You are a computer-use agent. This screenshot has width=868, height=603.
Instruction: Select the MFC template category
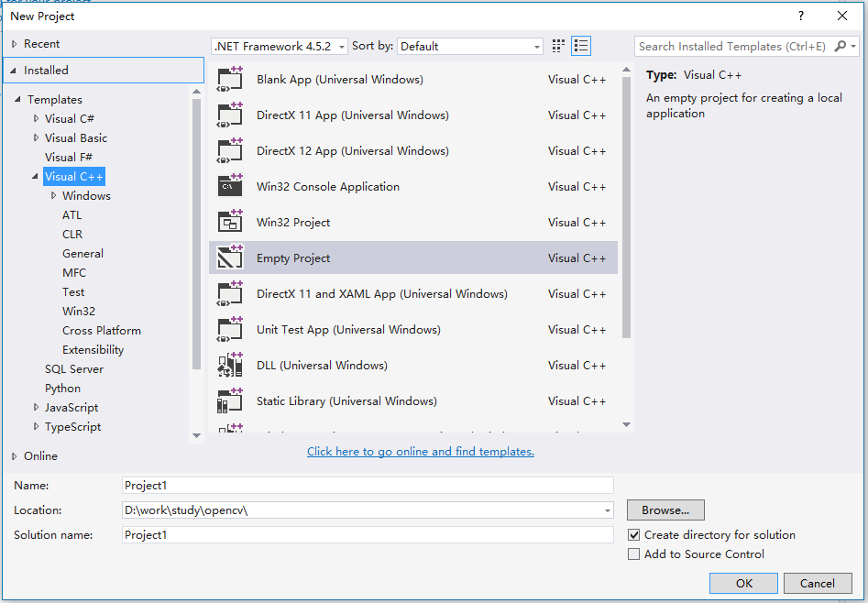(74, 272)
